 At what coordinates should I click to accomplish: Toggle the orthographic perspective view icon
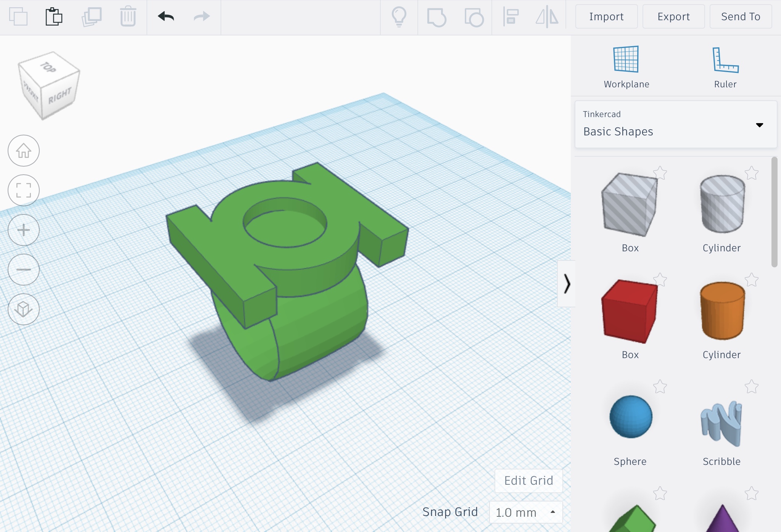click(24, 309)
